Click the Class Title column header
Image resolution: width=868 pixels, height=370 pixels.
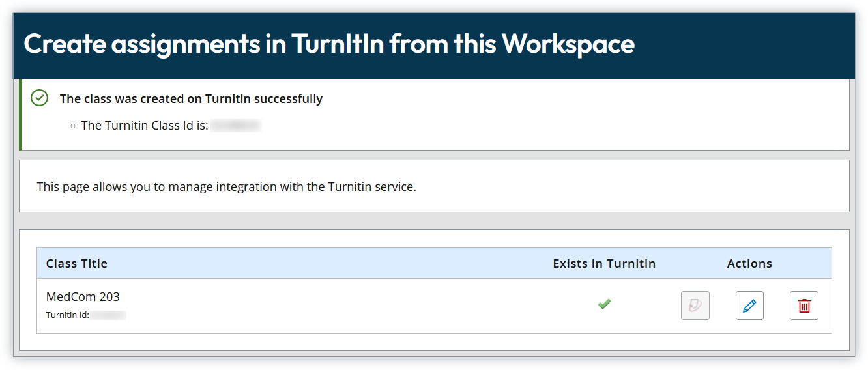[77, 264]
